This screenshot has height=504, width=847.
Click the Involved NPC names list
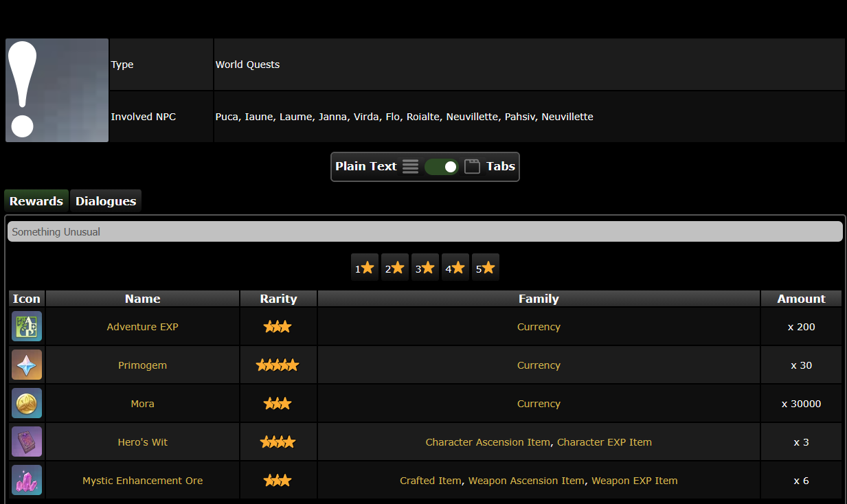click(x=405, y=117)
